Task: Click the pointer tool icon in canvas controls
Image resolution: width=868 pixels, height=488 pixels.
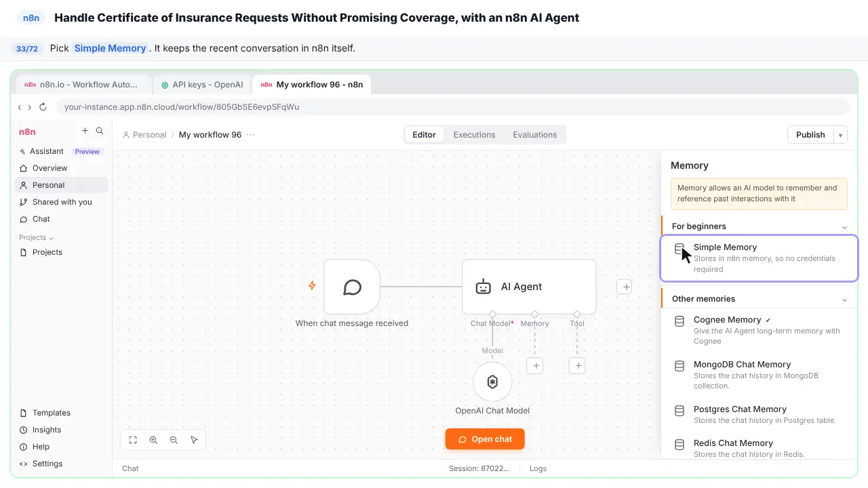Action: tap(194, 440)
